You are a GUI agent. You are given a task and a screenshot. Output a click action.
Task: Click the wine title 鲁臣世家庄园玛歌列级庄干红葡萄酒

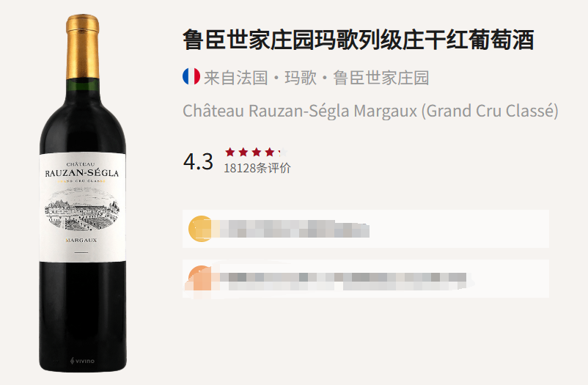coord(358,40)
